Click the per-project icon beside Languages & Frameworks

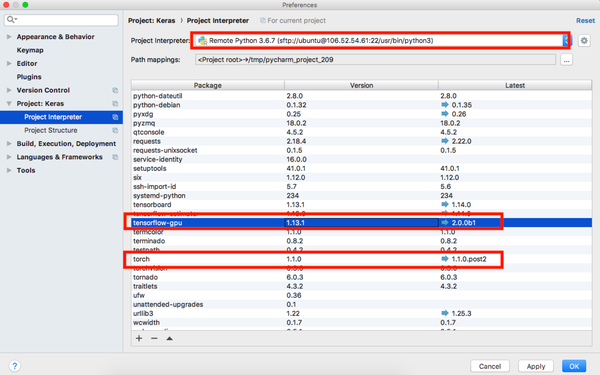click(x=115, y=157)
